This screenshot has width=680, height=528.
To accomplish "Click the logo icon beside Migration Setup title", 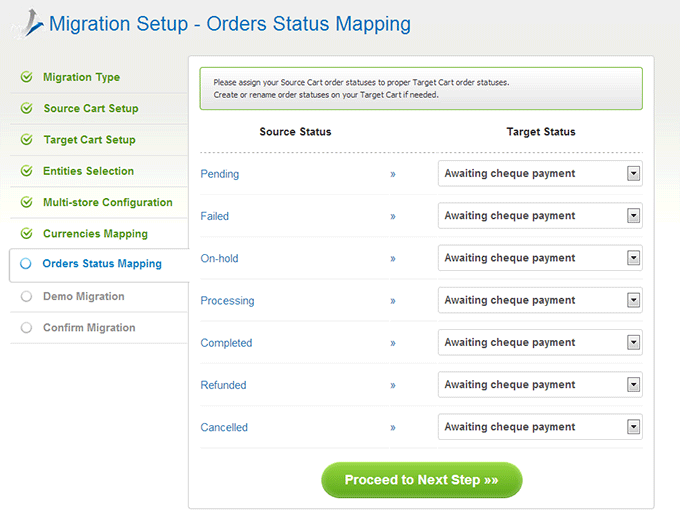I will coord(29,24).
